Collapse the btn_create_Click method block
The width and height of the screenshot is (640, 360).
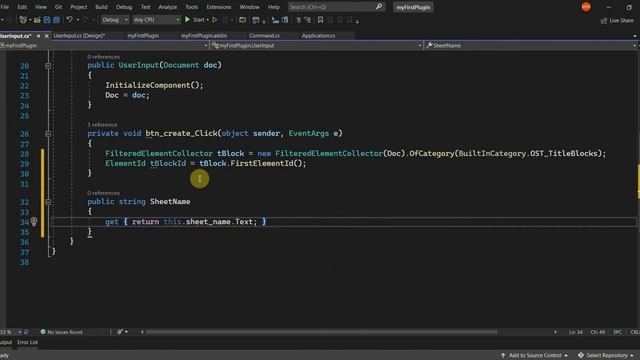click(48, 133)
